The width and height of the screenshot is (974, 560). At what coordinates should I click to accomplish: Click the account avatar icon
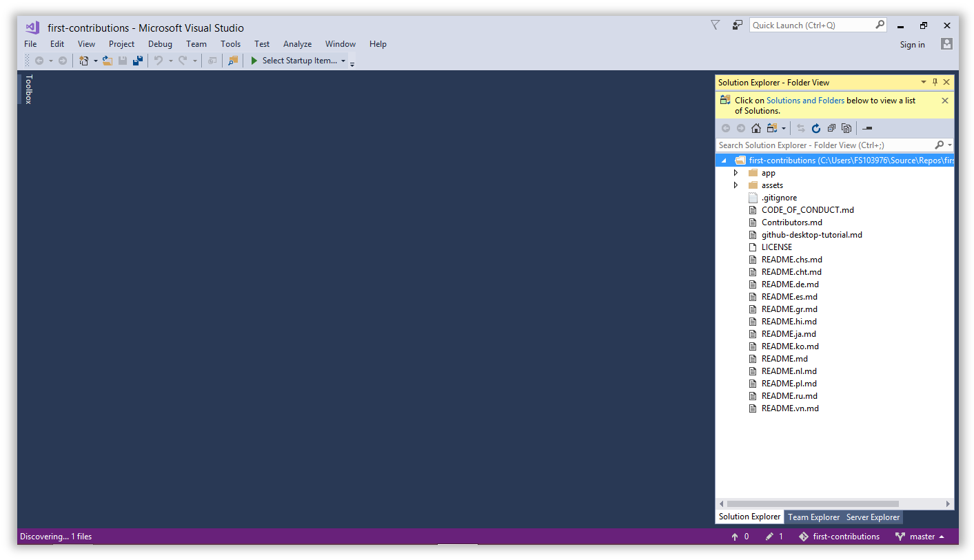[x=946, y=44]
